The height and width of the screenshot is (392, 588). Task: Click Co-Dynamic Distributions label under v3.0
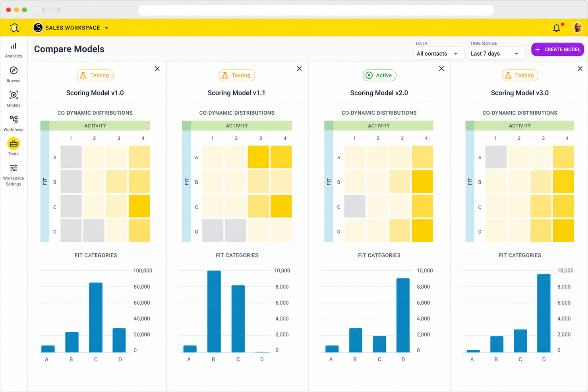tap(520, 113)
